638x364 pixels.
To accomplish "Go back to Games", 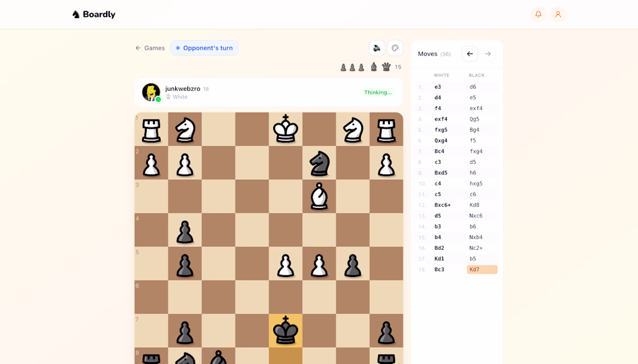I will tap(150, 48).
